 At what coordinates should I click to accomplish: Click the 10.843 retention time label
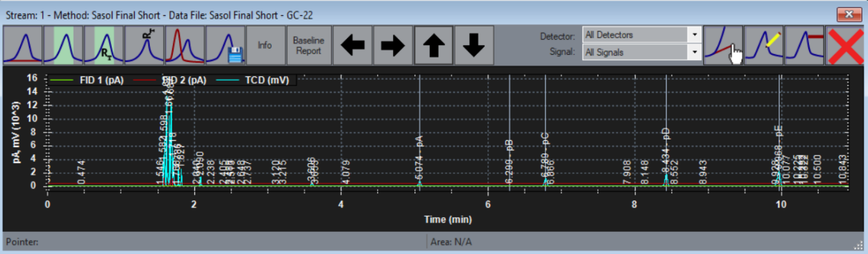[843, 169]
